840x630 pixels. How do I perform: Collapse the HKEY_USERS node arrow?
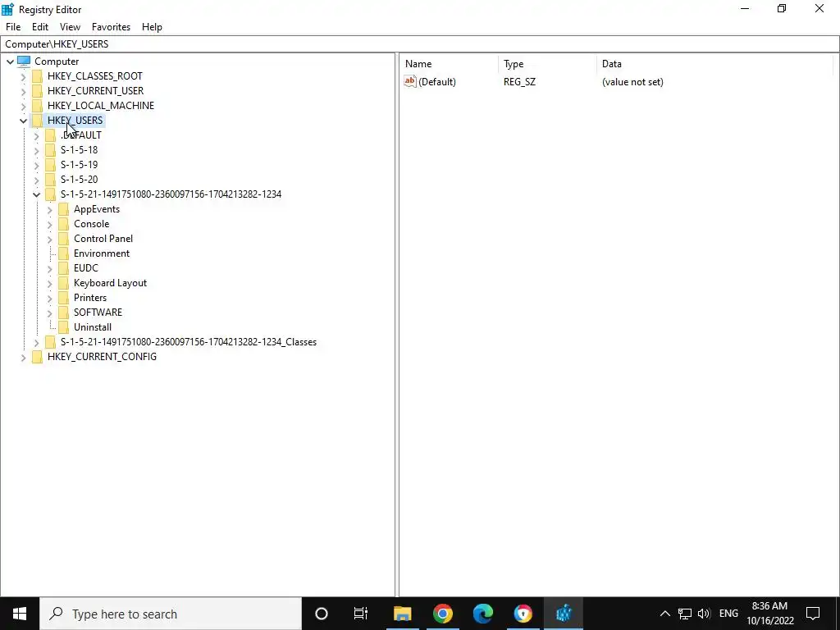(x=24, y=121)
